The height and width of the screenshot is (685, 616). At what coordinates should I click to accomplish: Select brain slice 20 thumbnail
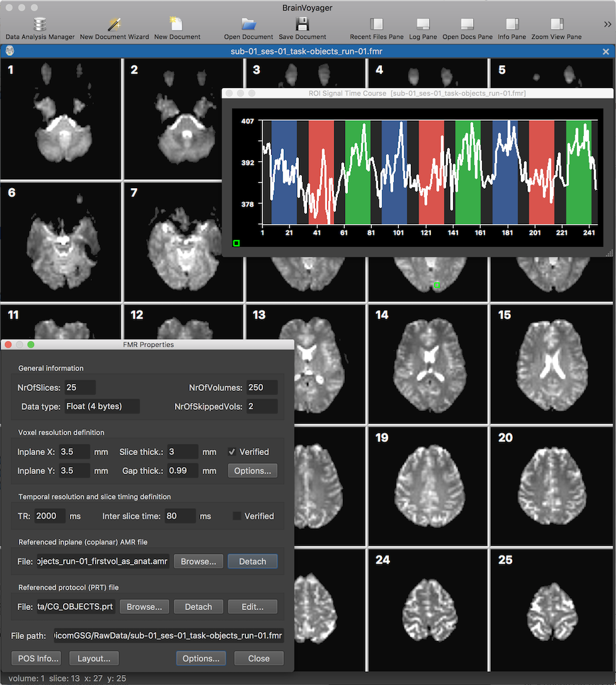coord(551,487)
